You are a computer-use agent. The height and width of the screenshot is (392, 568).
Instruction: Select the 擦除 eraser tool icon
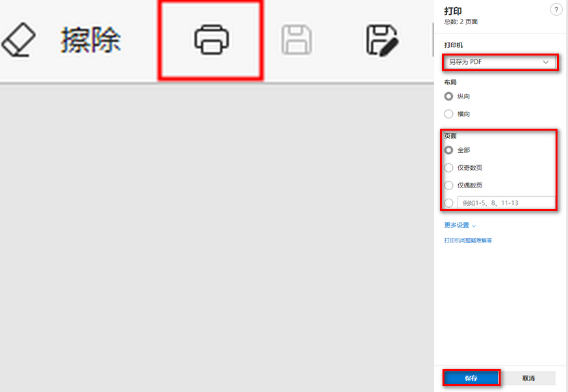click(20, 39)
